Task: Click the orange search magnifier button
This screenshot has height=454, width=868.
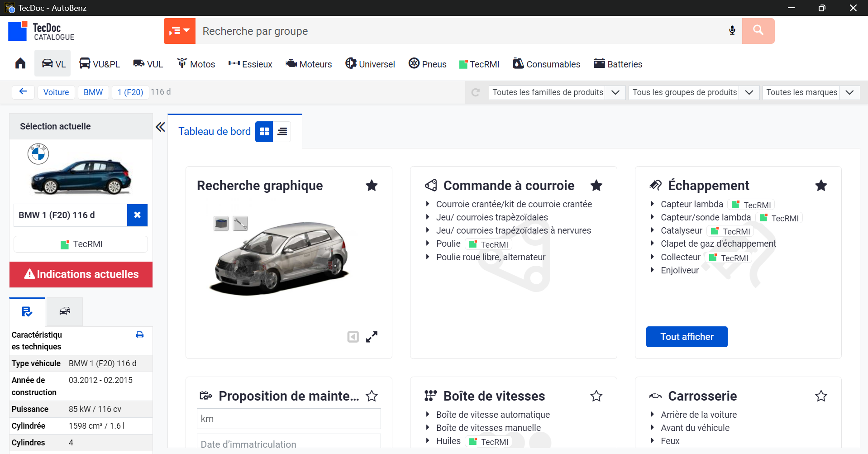Action: point(758,31)
